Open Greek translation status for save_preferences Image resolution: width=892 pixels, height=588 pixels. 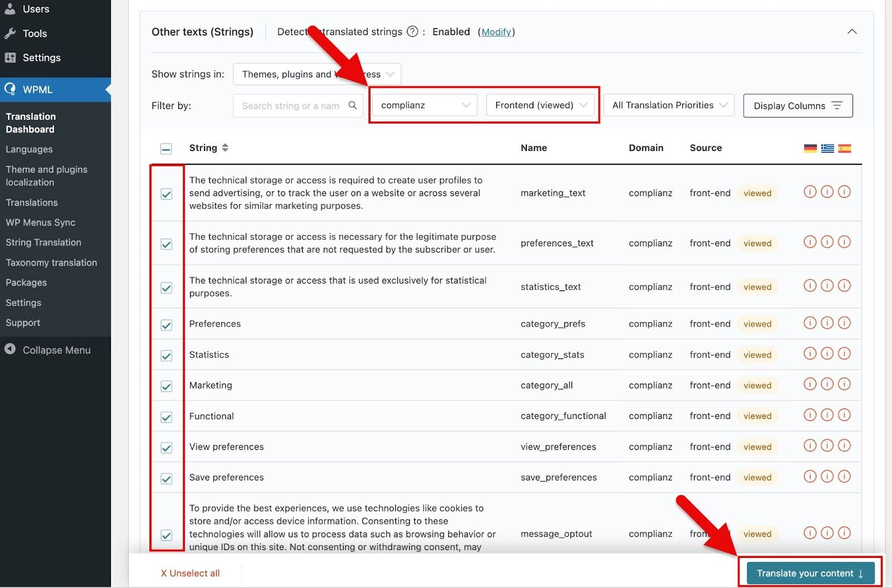[x=827, y=477]
